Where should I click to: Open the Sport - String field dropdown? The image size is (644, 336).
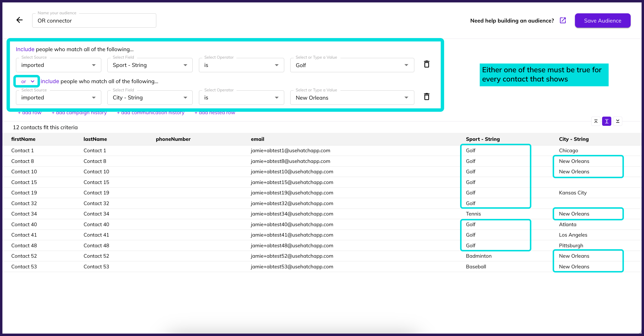click(x=150, y=65)
